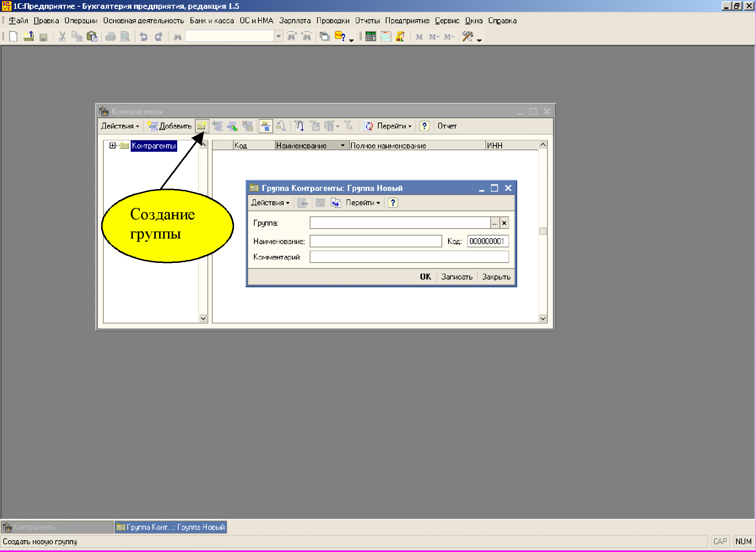Click the Добавить button in Контрагенты toolbar
This screenshot has height=552, width=756.
tap(170, 126)
